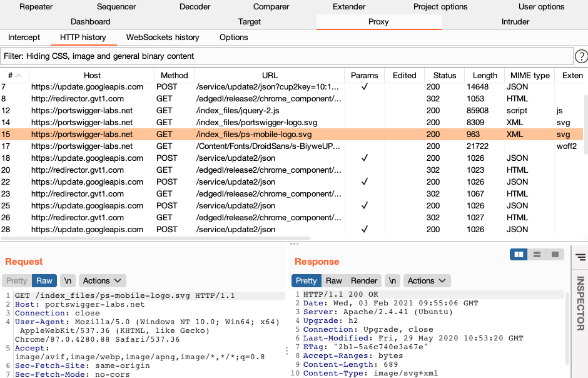The height and width of the screenshot is (378, 588).
Task: Open the history filter bar settings
Action: point(286,56)
